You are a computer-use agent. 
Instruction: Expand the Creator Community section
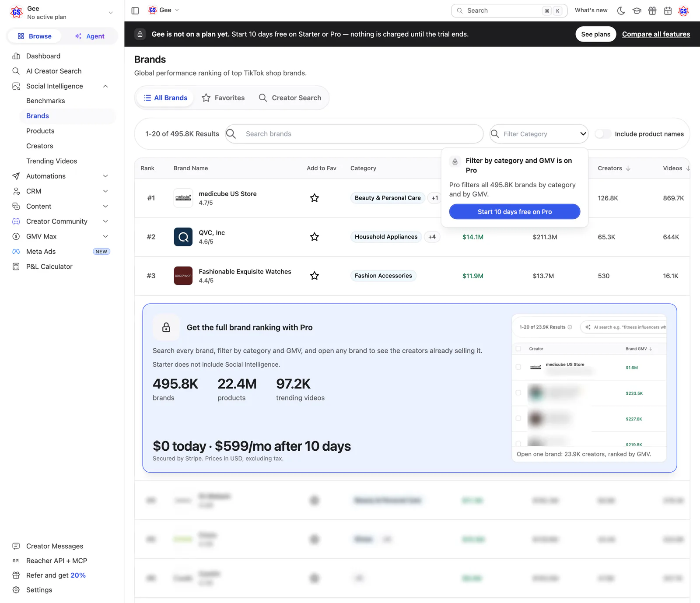pos(105,221)
